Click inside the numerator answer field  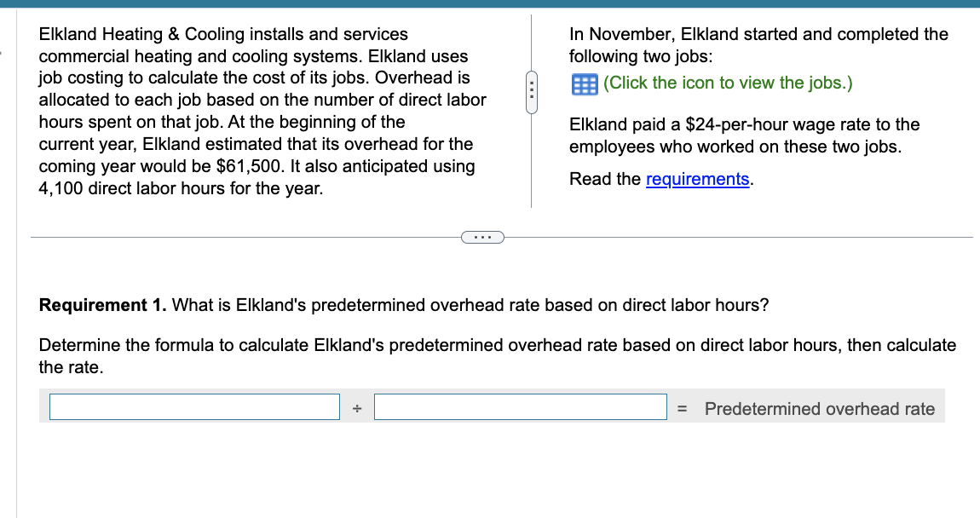194,406
